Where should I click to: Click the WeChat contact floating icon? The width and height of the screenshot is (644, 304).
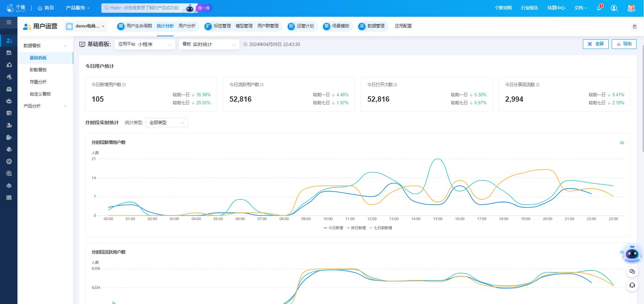click(x=632, y=271)
